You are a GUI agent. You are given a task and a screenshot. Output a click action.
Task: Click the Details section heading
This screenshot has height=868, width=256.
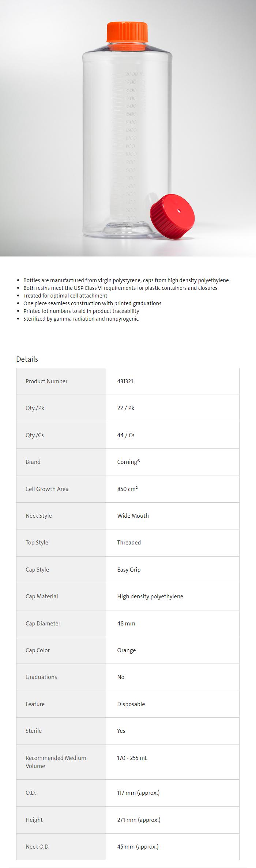(x=27, y=359)
